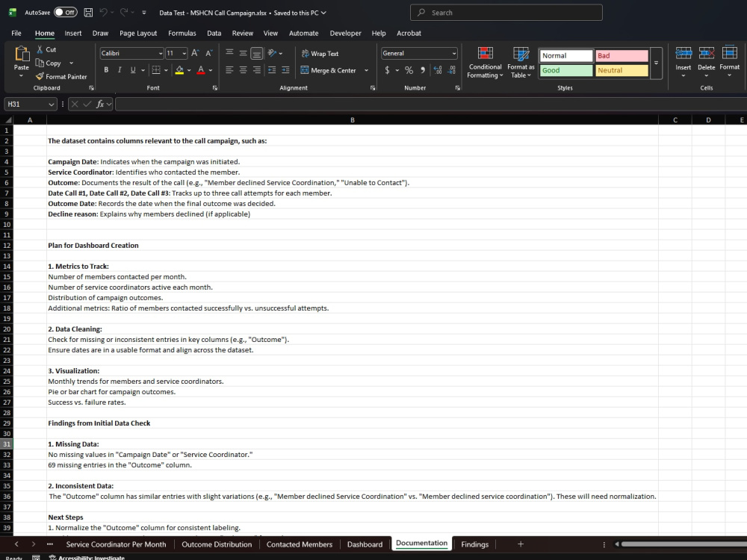Image resolution: width=747 pixels, height=560 pixels.
Task: Click the Font Color A icon
Action: point(201,70)
